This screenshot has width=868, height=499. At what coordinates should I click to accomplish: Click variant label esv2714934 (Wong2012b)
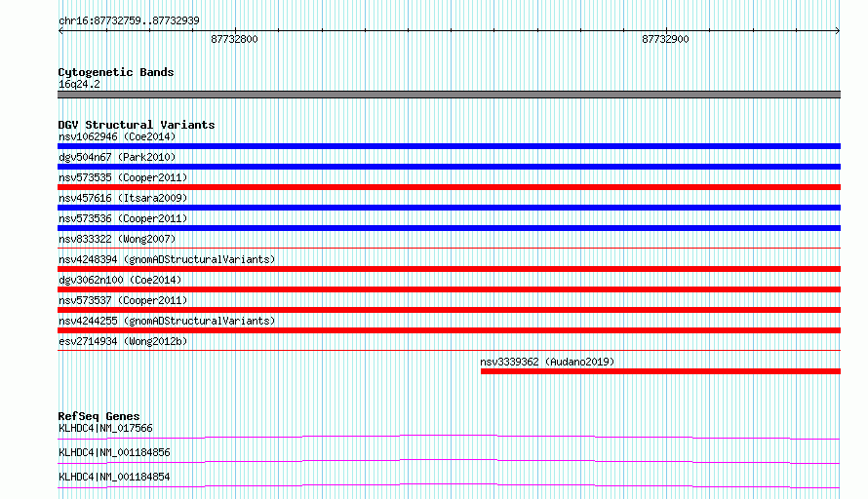click(123, 341)
